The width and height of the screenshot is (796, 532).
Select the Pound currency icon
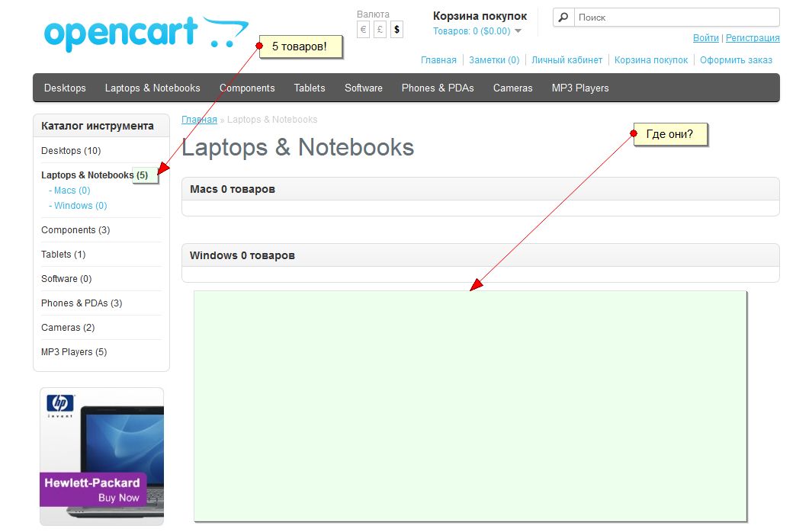pos(380,30)
